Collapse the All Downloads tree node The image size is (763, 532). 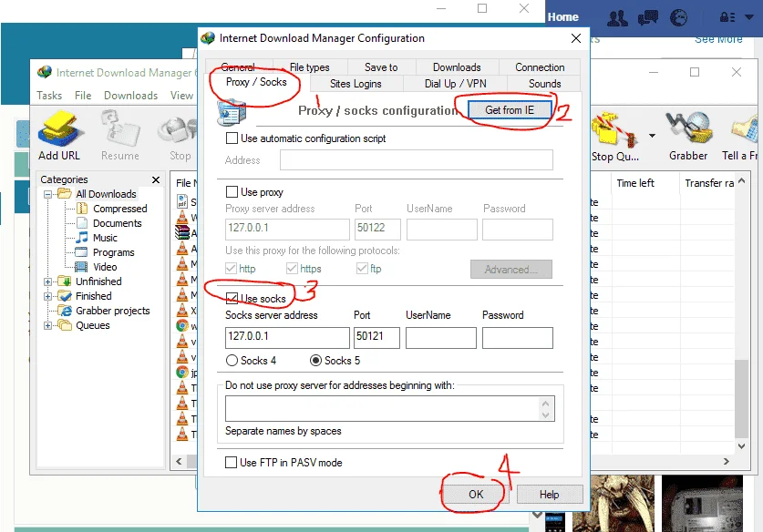click(47, 195)
